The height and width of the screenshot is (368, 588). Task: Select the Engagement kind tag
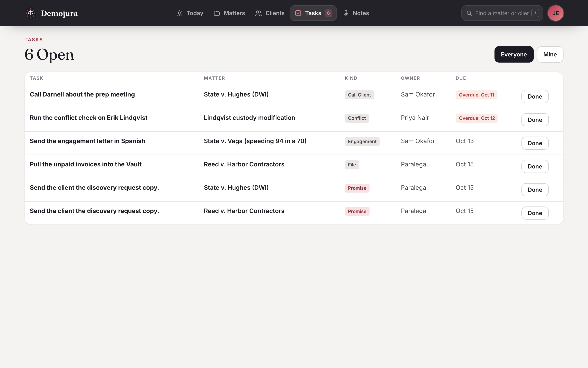pos(362,141)
